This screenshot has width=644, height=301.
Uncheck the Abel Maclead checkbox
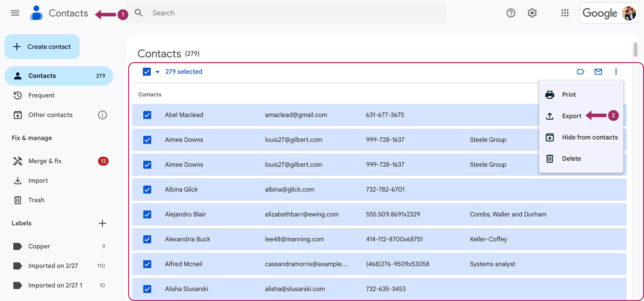(147, 115)
